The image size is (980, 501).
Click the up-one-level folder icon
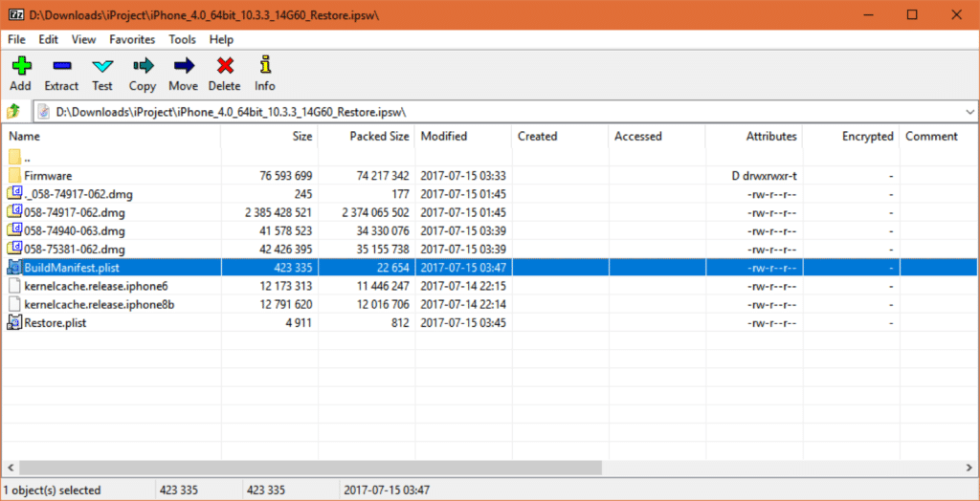click(13, 112)
